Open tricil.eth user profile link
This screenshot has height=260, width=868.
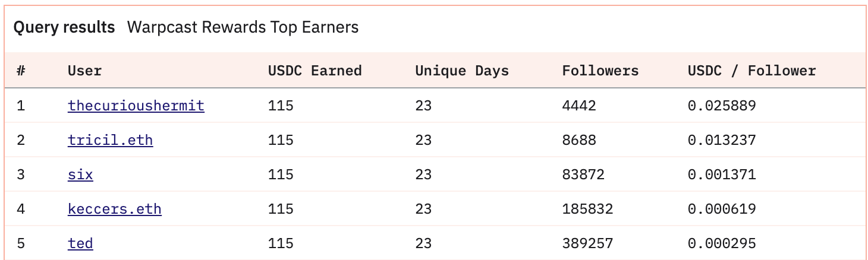tap(111, 140)
